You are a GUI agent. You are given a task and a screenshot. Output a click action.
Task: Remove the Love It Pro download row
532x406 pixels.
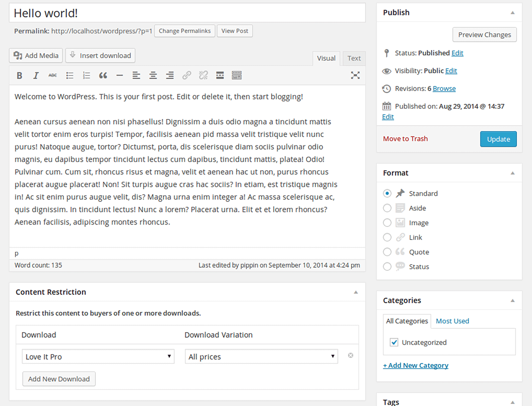point(350,355)
